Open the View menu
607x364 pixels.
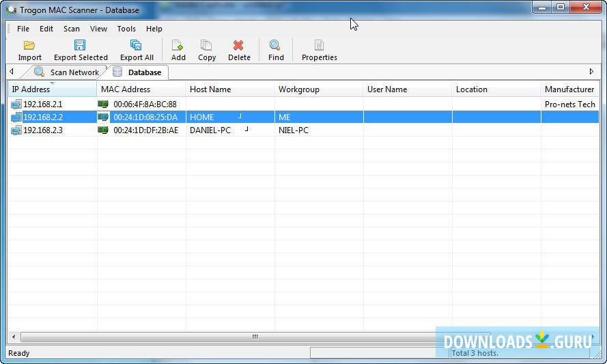(98, 29)
